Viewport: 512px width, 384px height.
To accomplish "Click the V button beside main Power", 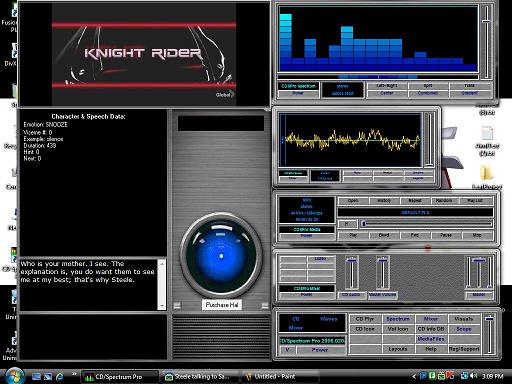I will click(x=287, y=350).
